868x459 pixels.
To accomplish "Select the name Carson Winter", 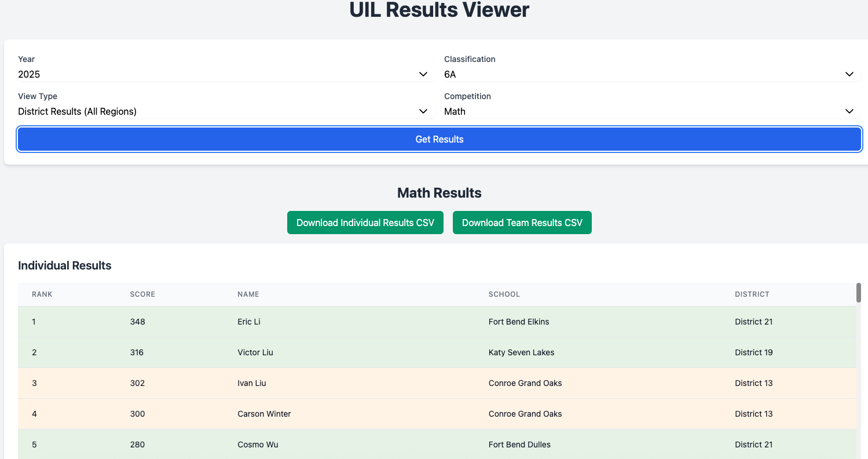I will point(264,414).
